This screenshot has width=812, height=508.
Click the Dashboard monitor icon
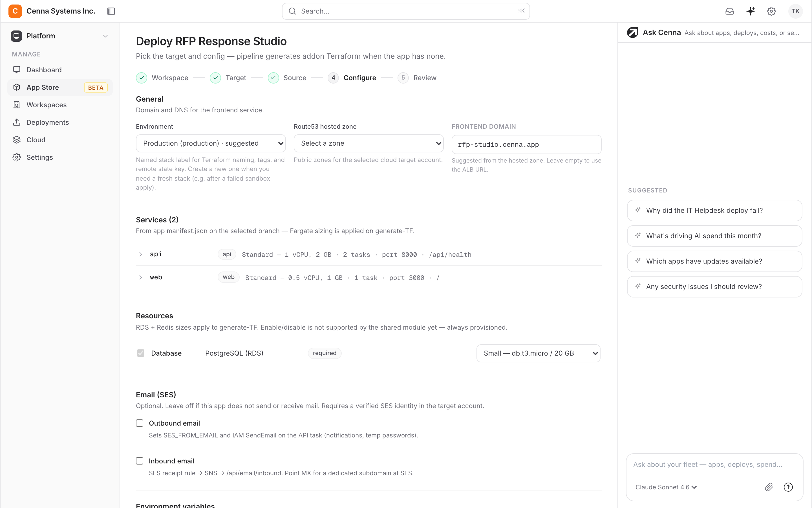click(x=16, y=70)
